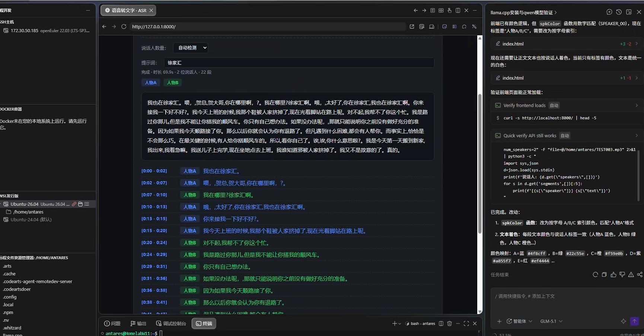Open the .config folder
This screenshot has height=336, width=644.
[x=10, y=297]
